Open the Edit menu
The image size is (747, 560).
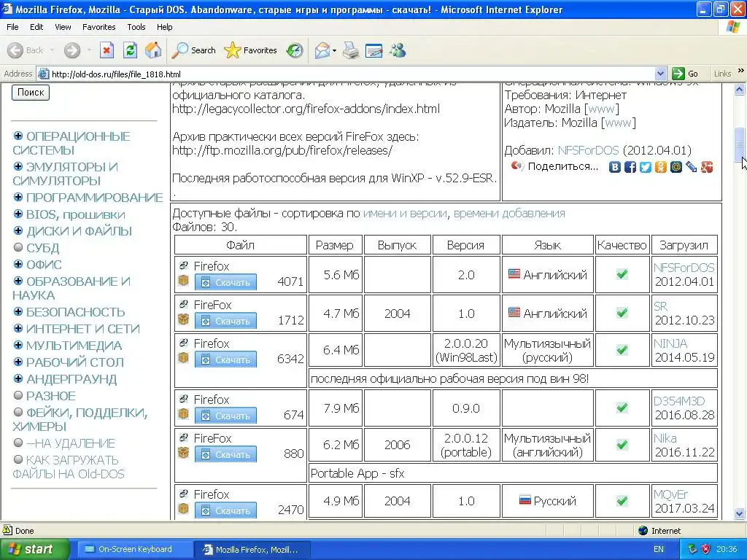click(x=36, y=27)
